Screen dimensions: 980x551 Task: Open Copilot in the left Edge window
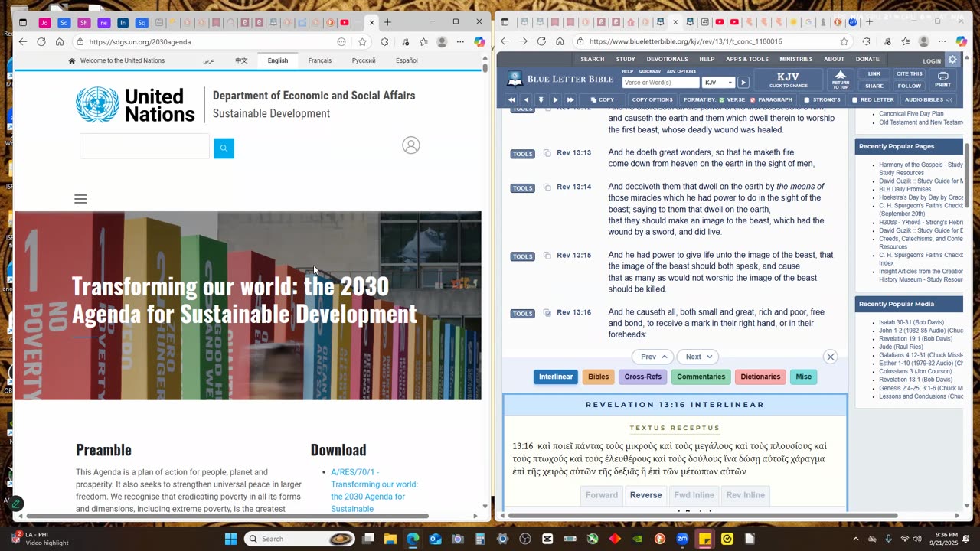tap(479, 42)
